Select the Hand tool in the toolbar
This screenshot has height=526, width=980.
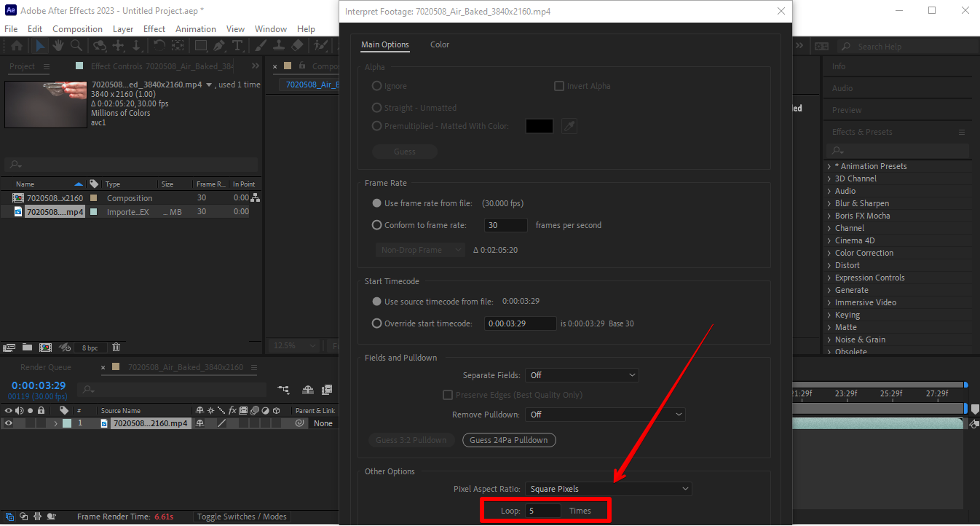coord(58,45)
